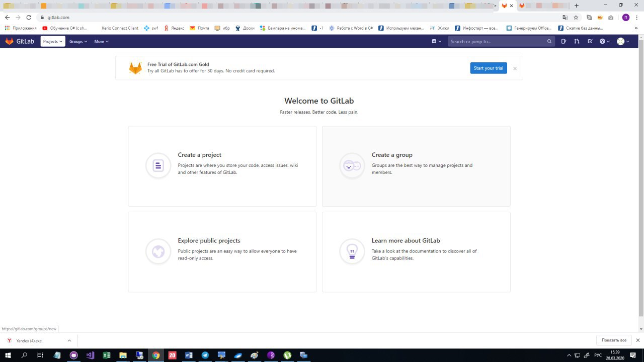The image size is (644, 362).
Task: Switch to Chrome on taskbar
Action: click(156, 355)
